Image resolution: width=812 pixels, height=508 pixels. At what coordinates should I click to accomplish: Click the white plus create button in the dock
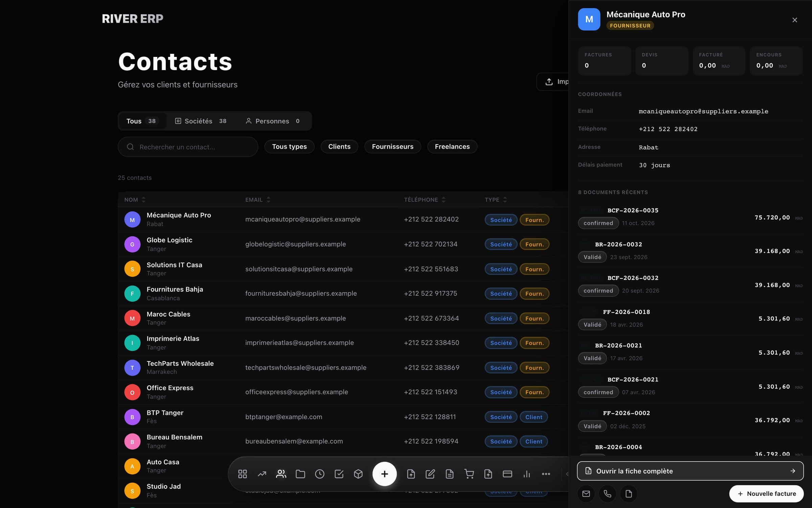click(x=384, y=474)
